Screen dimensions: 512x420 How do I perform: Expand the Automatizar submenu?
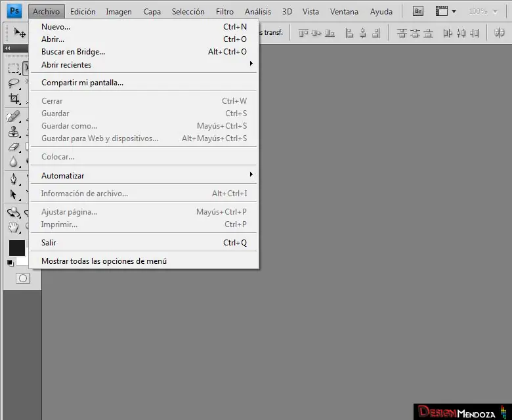pos(144,176)
